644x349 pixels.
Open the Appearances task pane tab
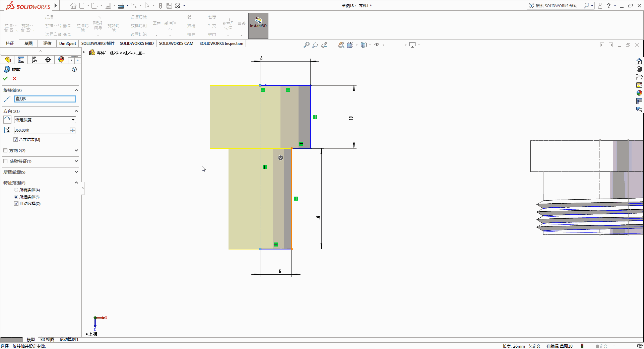click(x=639, y=93)
